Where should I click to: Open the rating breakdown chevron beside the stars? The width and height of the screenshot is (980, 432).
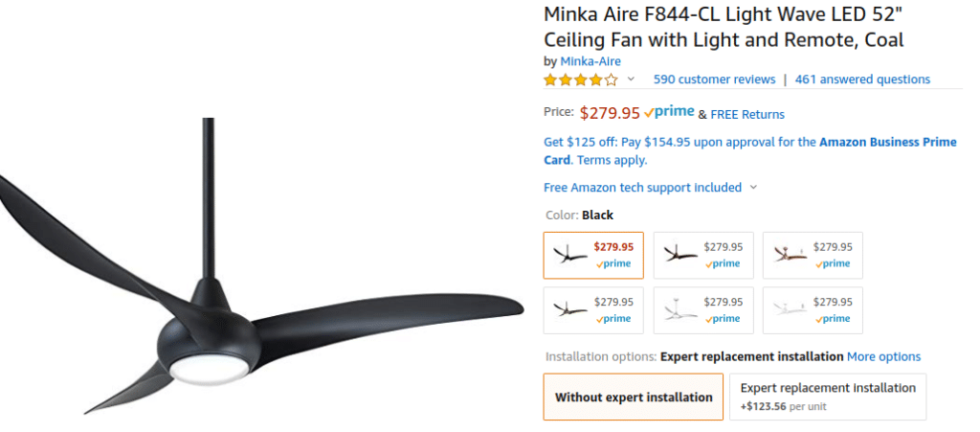(631, 80)
